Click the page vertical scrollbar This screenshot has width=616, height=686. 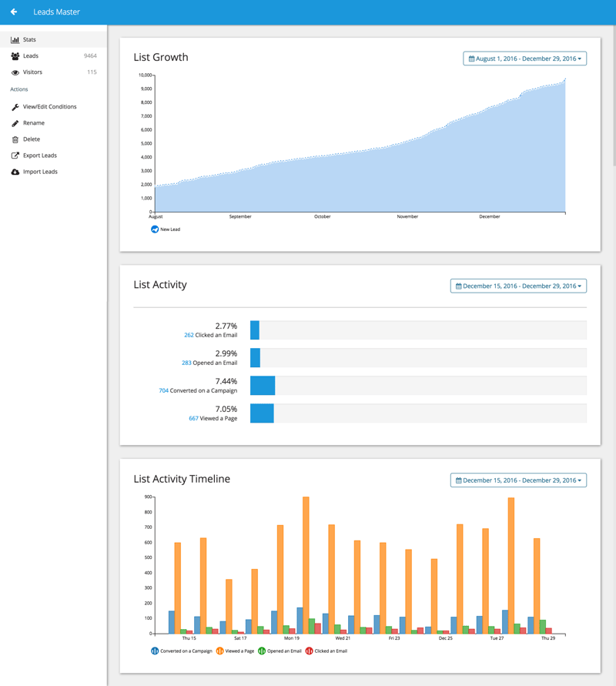click(614, 95)
